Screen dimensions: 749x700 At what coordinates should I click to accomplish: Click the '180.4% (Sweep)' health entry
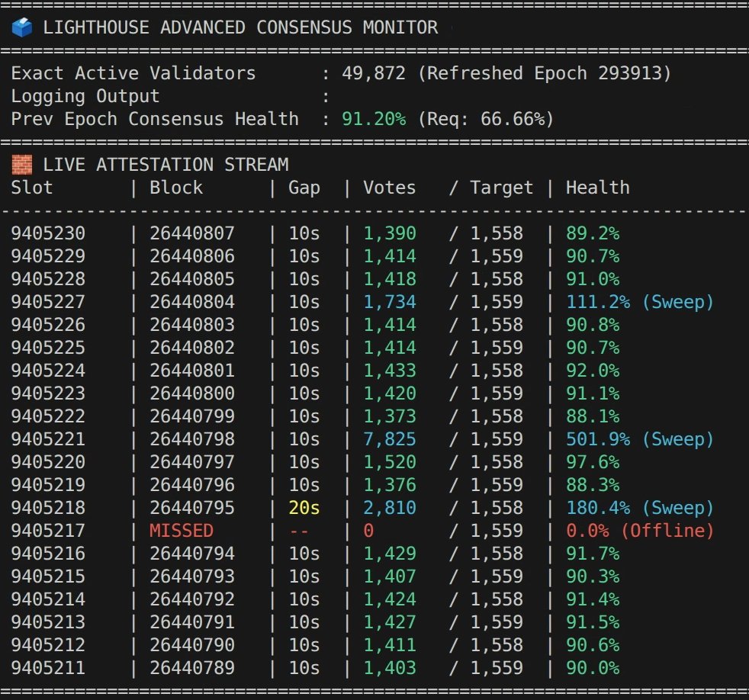click(x=640, y=508)
